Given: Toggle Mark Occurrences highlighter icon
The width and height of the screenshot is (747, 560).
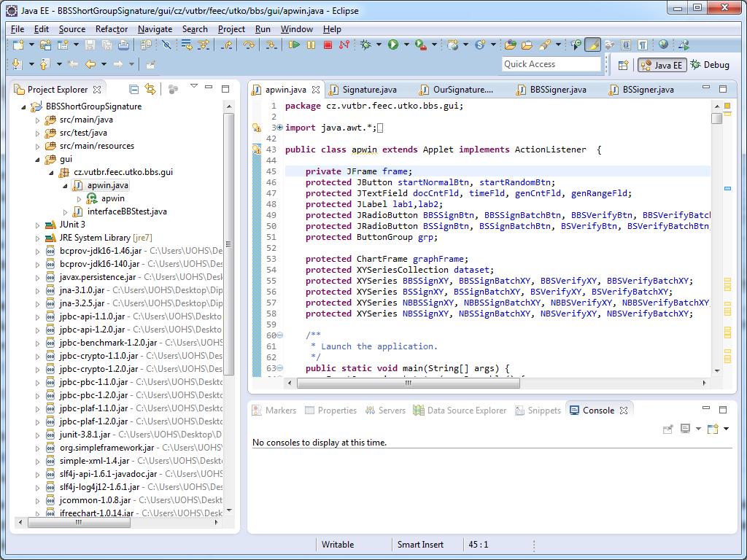Looking at the screenshot, I should (x=592, y=45).
